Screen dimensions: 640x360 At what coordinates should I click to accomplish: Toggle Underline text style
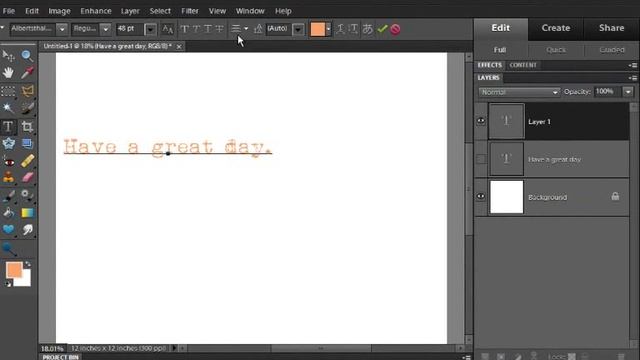click(x=208, y=29)
